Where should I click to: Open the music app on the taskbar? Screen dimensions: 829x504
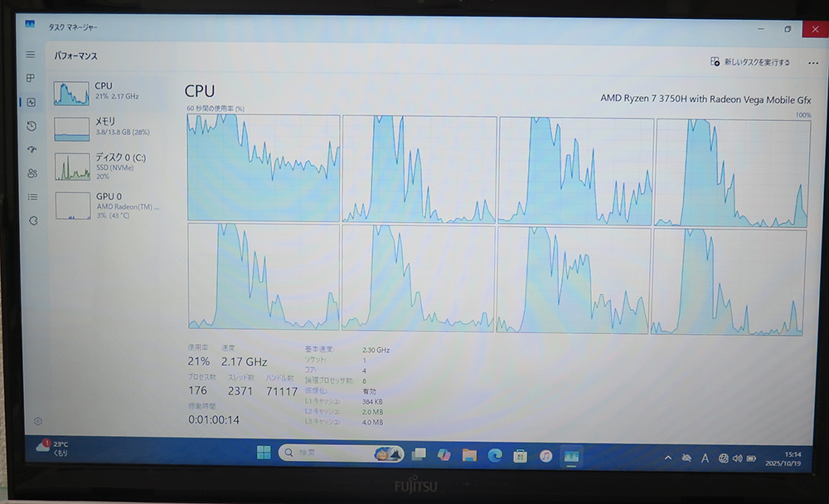tap(545, 456)
